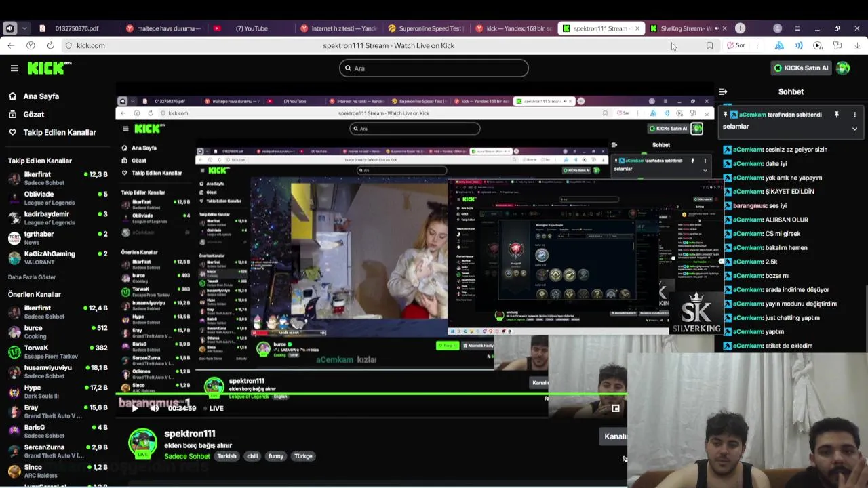The height and width of the screenshot is (488, 868).
Task: Switch to the kick — Yandex search tab
Action: [x=513, y=28]
